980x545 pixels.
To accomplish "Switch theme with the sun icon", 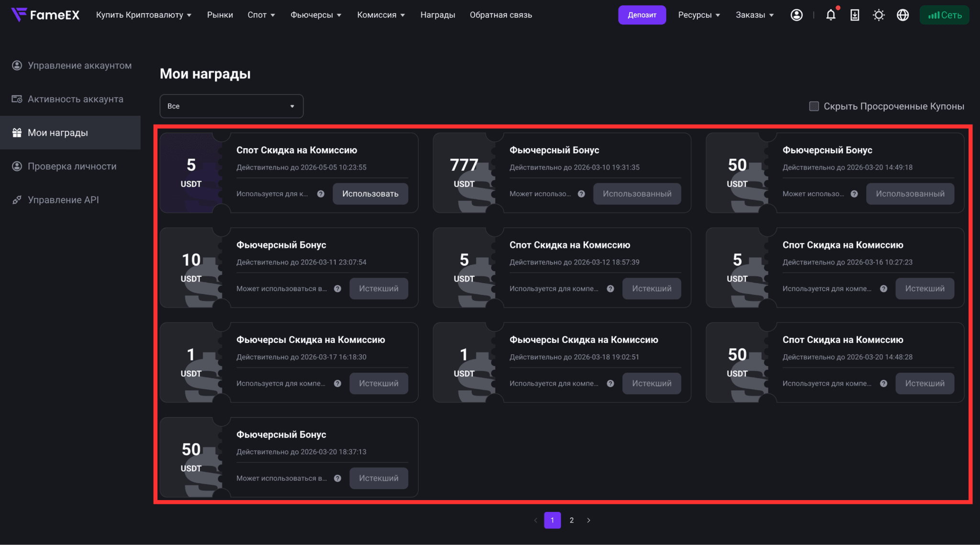I will tap(879, 15).
